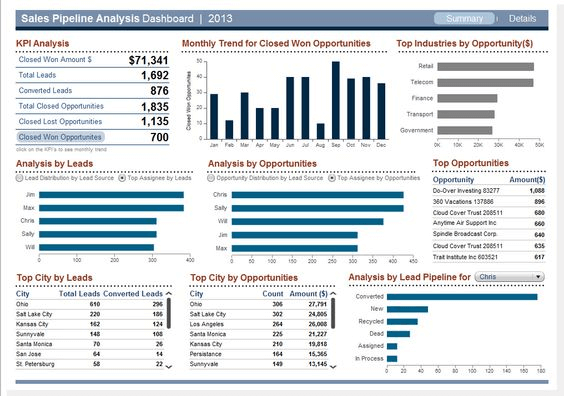
Task: Select San Jose row in Top City by Leads
Action: click(90, 354)
